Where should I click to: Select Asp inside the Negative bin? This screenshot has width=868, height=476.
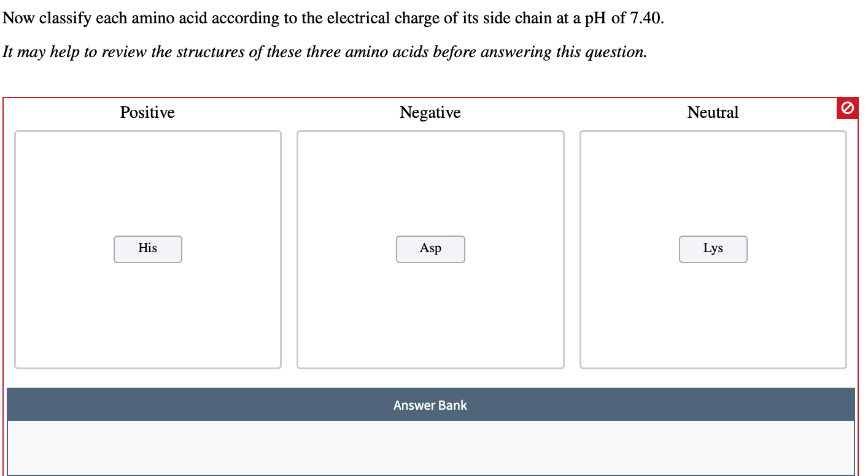[x=430, y=249]
